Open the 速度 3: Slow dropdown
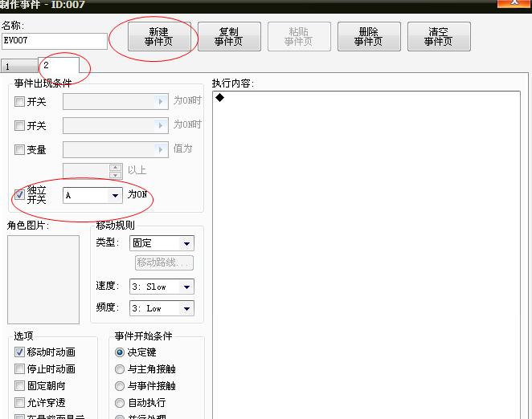 coord(162,287)
